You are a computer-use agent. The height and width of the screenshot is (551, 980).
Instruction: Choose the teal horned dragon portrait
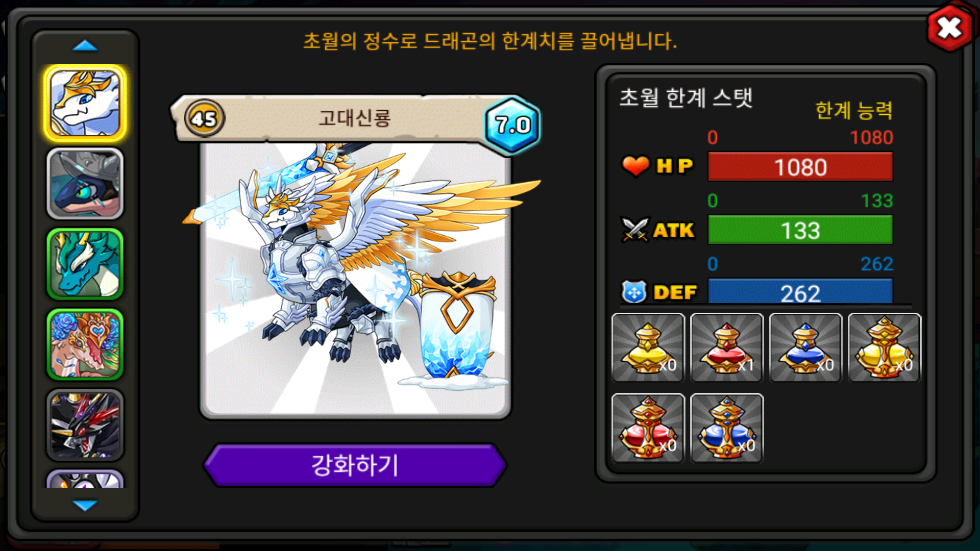[x=85, y=264]
